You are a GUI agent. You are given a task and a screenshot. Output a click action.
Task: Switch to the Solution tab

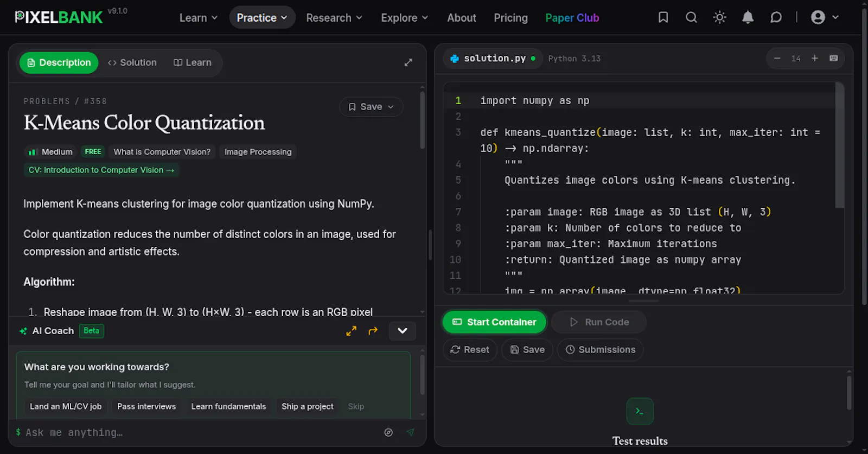(x=132, y=62)
